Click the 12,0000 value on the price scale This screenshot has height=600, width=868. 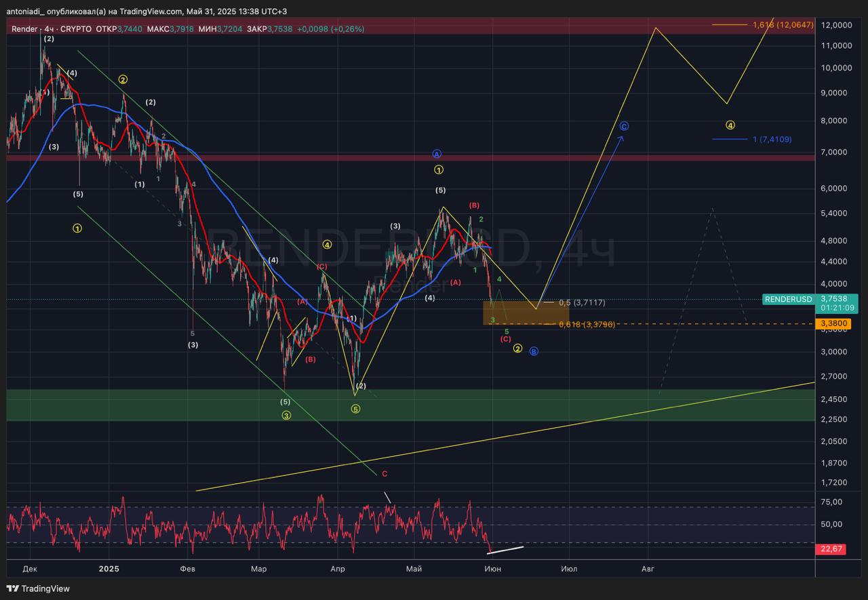[x=836, y=25]
